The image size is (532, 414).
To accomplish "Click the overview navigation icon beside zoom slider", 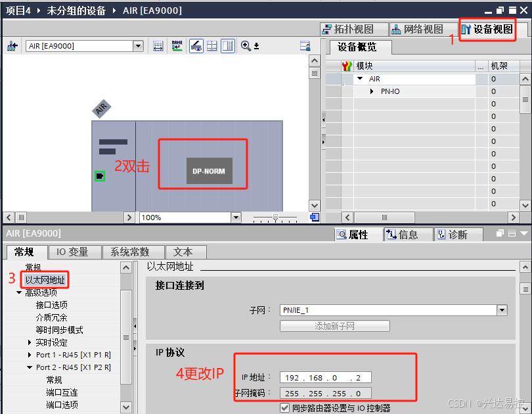I will point(315,218).
